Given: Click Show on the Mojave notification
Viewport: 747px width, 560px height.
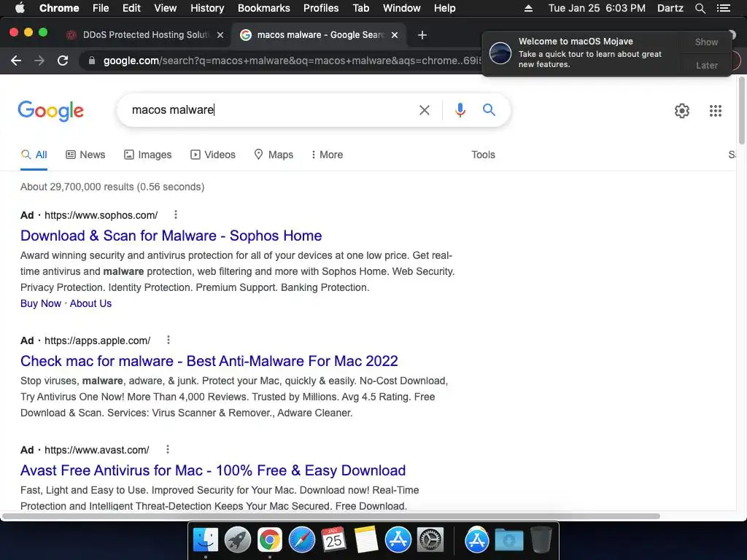Looking at the screenshot, I should [706, 42].
